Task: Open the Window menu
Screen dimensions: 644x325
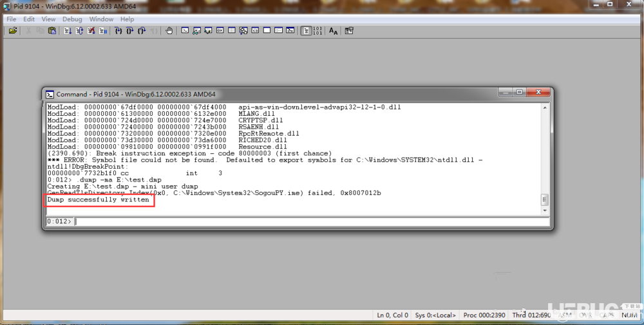Action: (101, 19)
